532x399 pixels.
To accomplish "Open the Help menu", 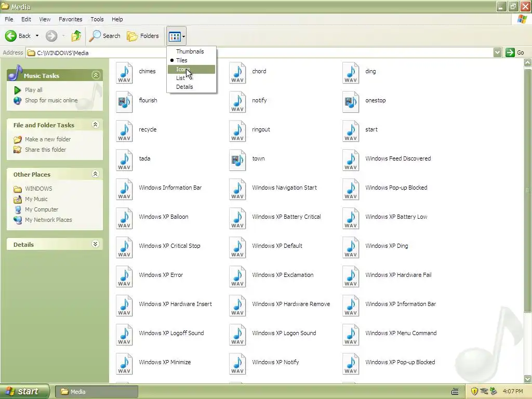I will pyautogui.click(x=117, y=19).
